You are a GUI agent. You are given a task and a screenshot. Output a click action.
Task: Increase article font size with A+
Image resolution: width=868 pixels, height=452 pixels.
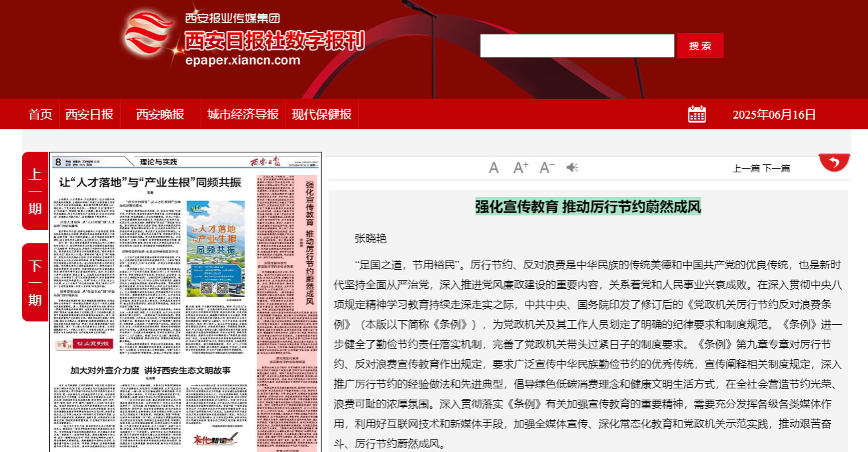pyautogui.click(x=521, y=168)
